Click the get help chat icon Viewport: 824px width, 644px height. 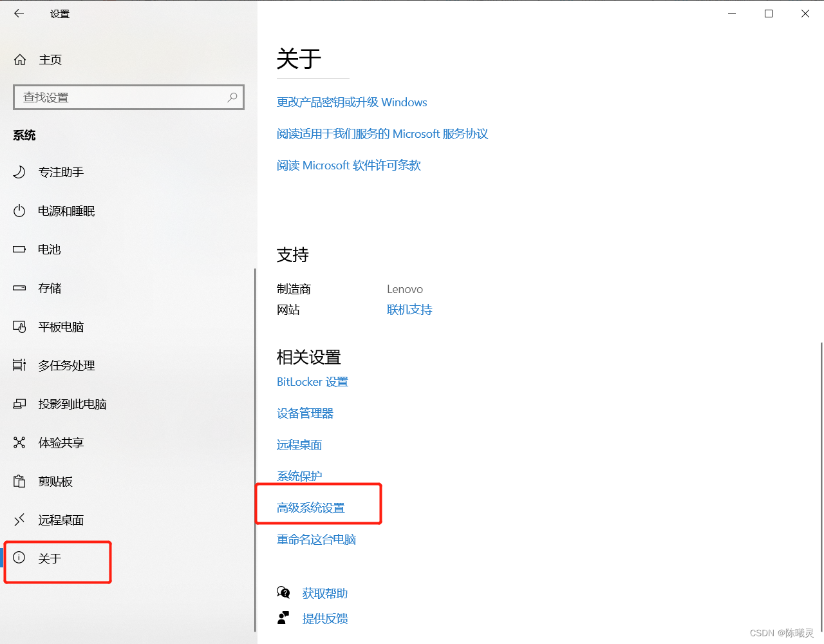(x=283, y=592)
